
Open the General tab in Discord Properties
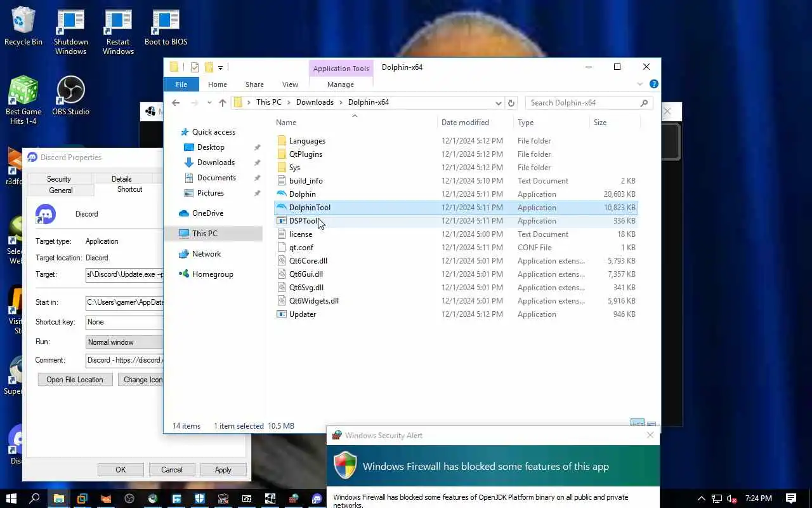point(61,190)
